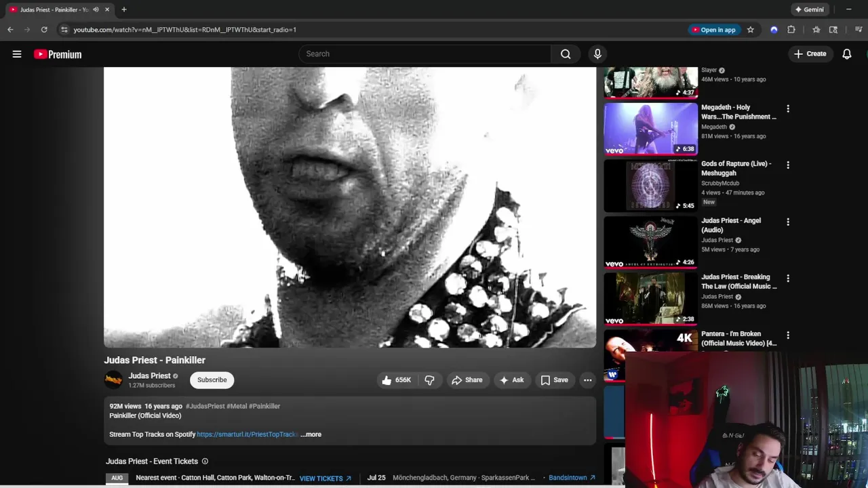Reload the page
Screen dimensions: 868x488
click(x=44, y=30)
